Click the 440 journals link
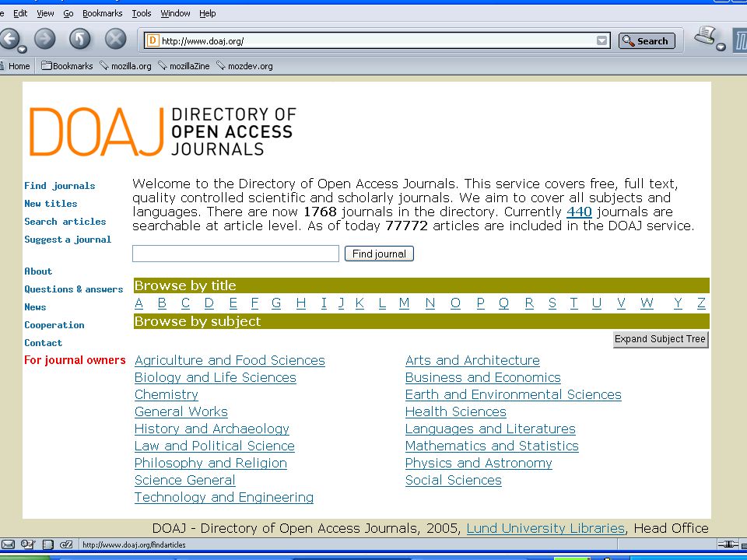Viewport: 747px width, 560px height. (x=579, y=212)
